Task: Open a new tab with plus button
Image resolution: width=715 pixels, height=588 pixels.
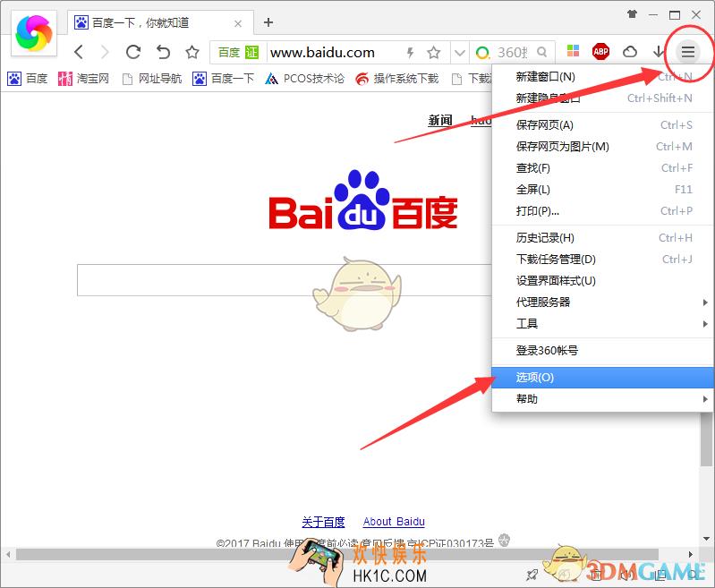Action: (268, 21)
